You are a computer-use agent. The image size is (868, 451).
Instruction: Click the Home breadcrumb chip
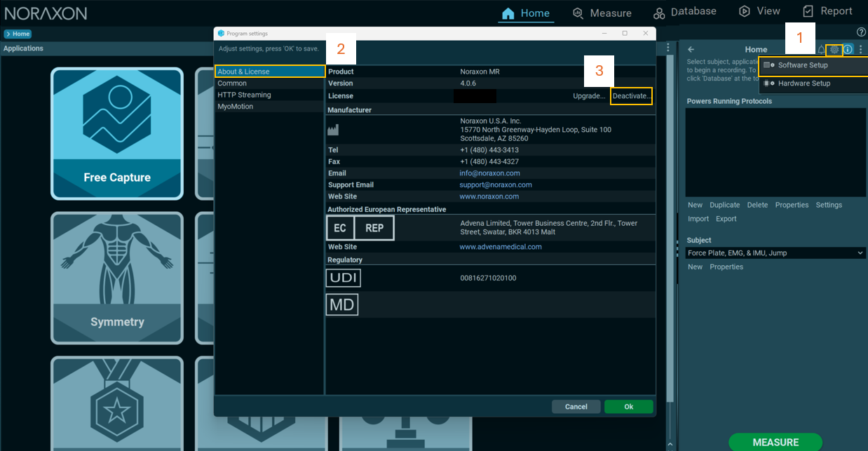[18, 34]
